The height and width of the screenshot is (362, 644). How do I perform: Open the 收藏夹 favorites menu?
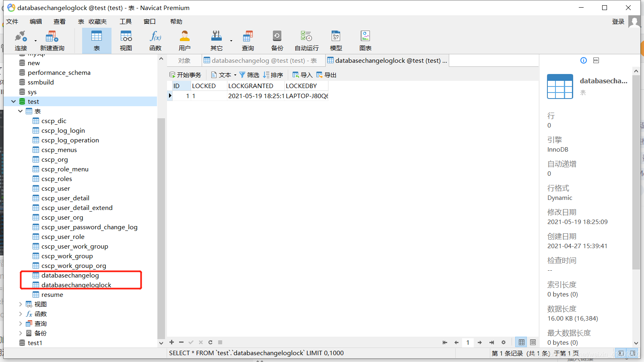click(x=98, y=21)
